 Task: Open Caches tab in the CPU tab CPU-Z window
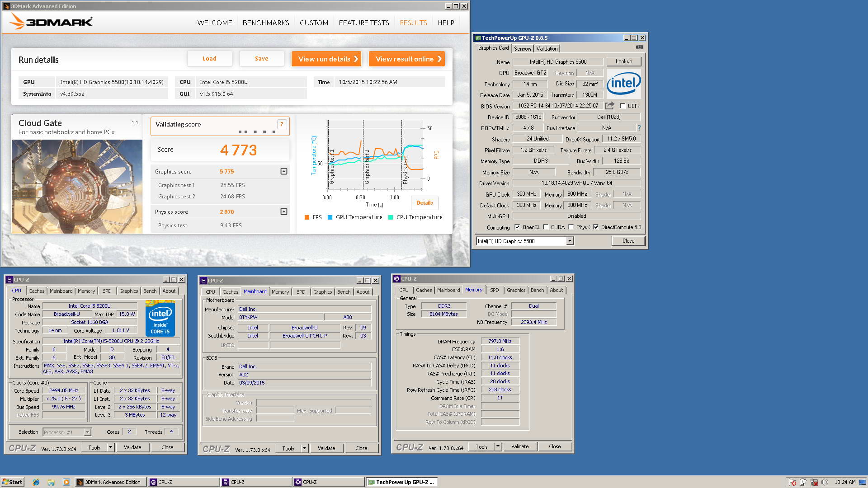click(37, 291)
